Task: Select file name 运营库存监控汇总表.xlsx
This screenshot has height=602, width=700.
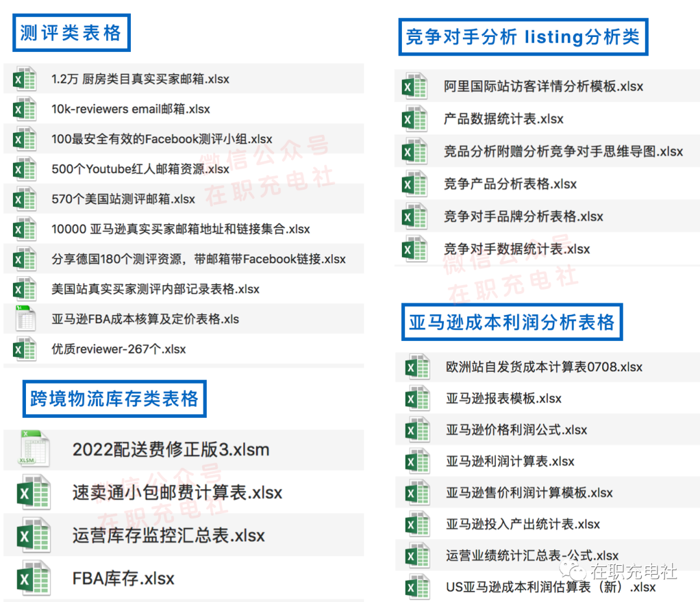Action: (x=169, y=535)
